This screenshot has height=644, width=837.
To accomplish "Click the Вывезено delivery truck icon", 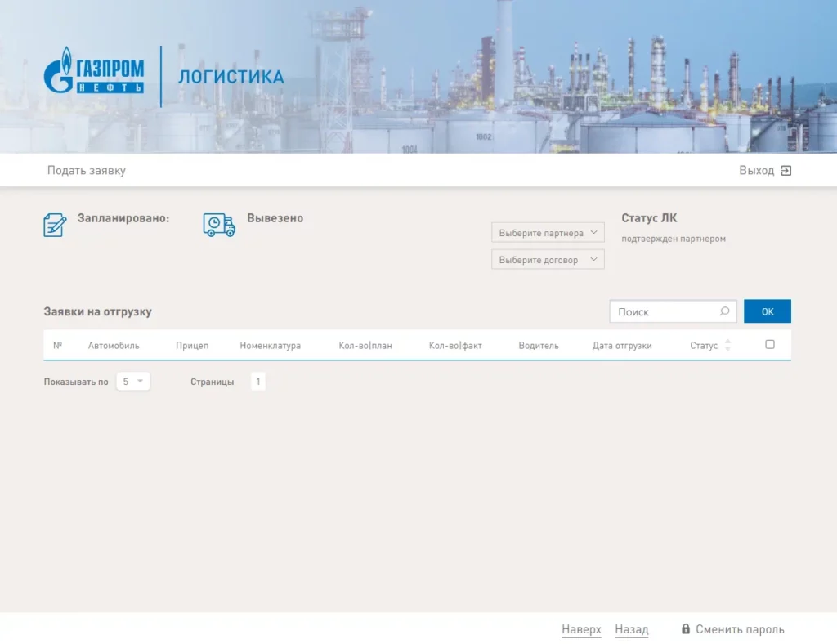I will (x=219, y=225).
